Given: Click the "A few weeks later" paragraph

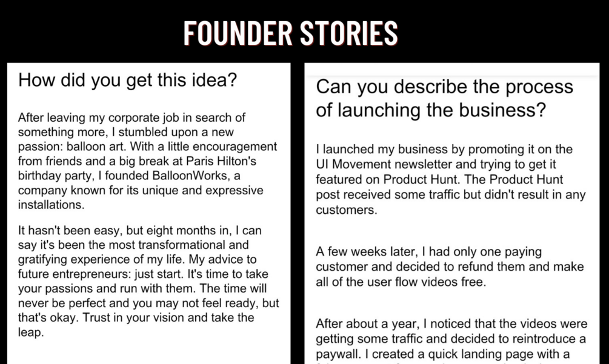Looking at the screenshot, I should [x=450, y=267].
